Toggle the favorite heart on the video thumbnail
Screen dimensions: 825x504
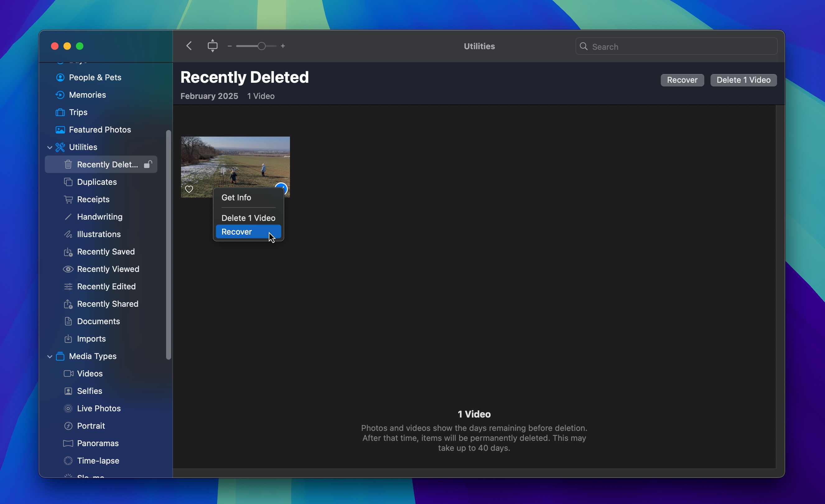(x=189, y=189)
